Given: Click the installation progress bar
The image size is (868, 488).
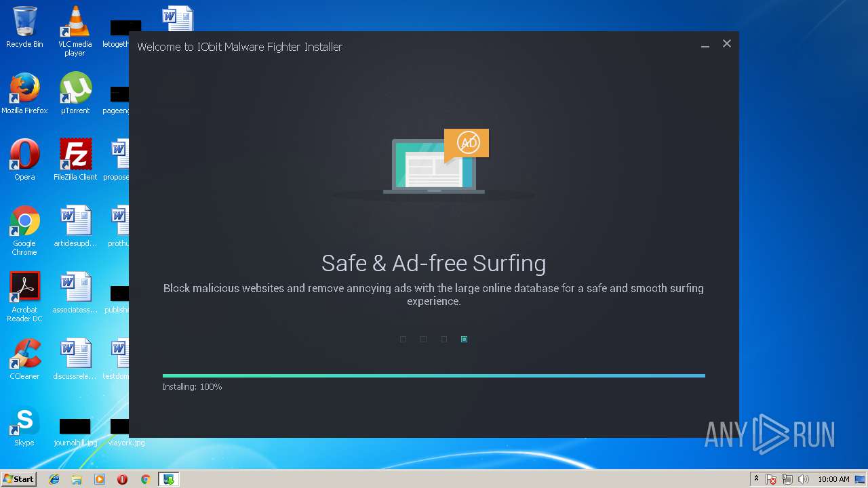Looking at the screenshot, I should (x=434, y=375).
